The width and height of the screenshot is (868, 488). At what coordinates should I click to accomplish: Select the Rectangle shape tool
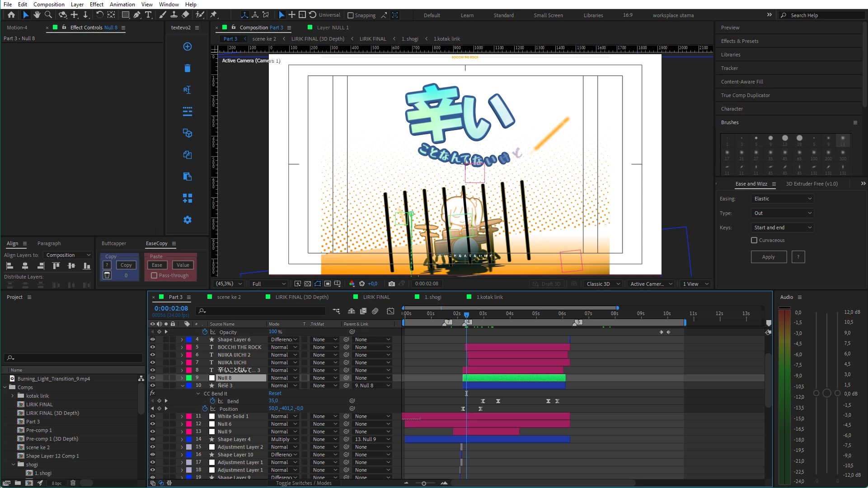tap(125, 15)
